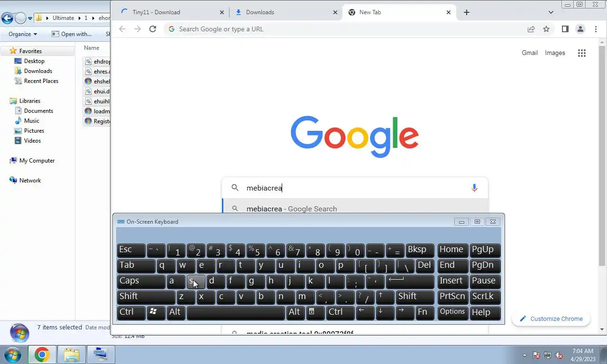Click Google search box with mebiacrea
The height and width of the screenshot is (364, 607).
(x=355, y=188)
